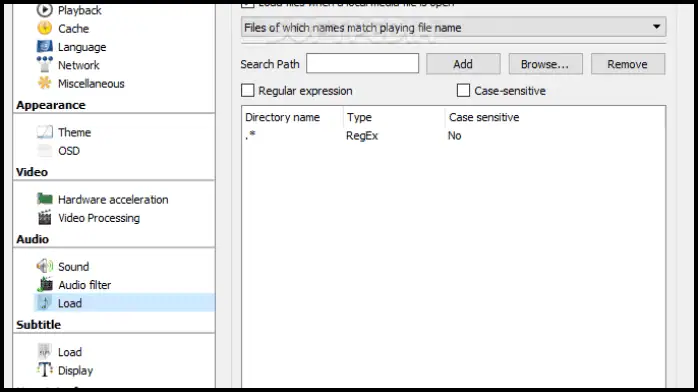Focus the Search Path input field
This screenshot has width=698, height=392.
tap(362, 63)
